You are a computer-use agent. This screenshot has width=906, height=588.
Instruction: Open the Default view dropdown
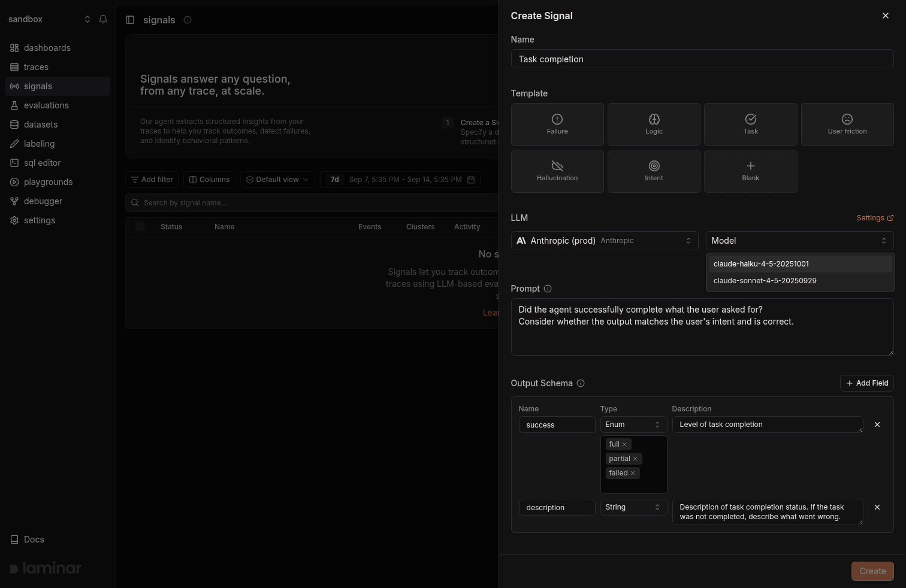[x=277, y=180]
